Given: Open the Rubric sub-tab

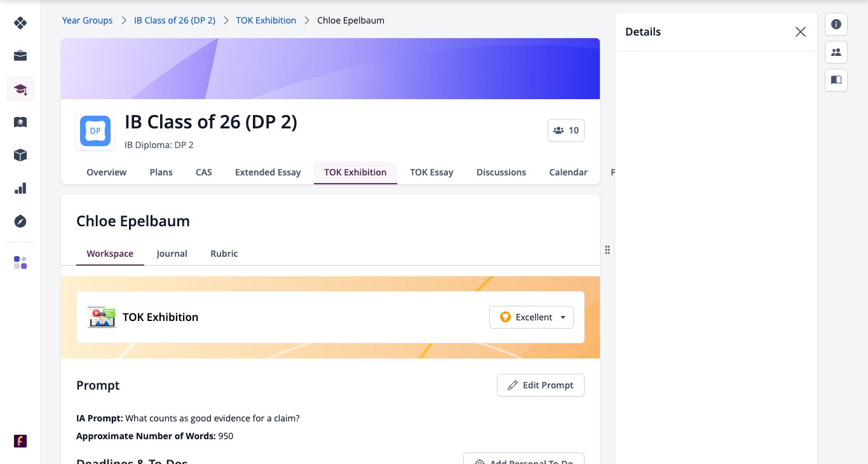Looking at the screenshot, I should [x=224, y=254].
